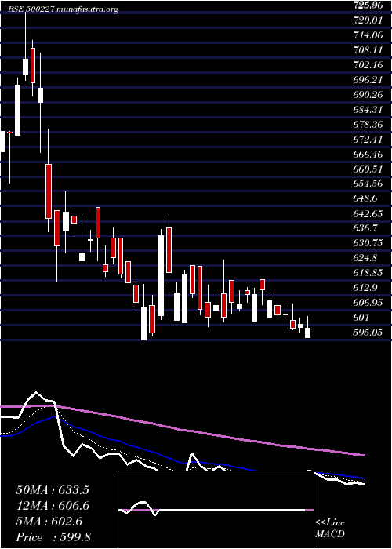This screenshot has width=392, height=549.
Task: Click the 50MA : 633.5 readout
Action: click(53, 490)
